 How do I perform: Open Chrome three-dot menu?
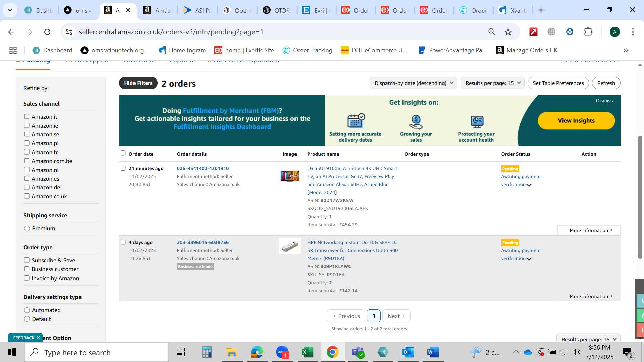[633, 32]
